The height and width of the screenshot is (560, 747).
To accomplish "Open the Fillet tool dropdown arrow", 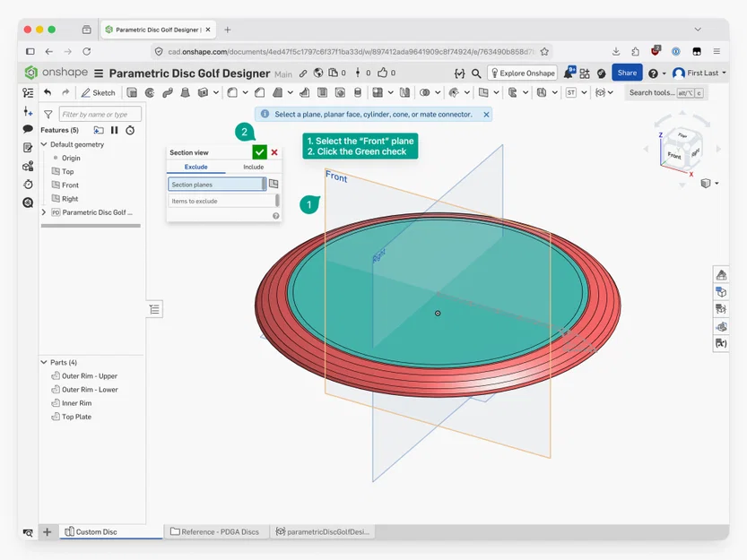I will click(246, 93).
